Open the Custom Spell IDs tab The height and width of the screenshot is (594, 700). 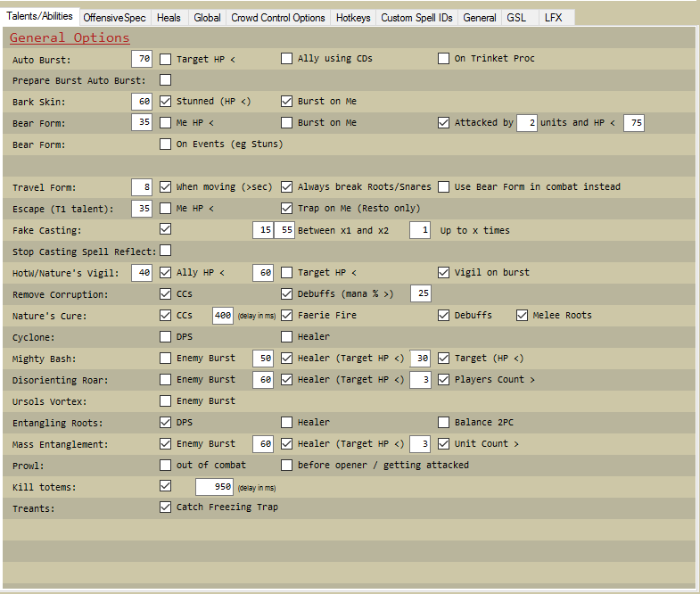(416, 18)
